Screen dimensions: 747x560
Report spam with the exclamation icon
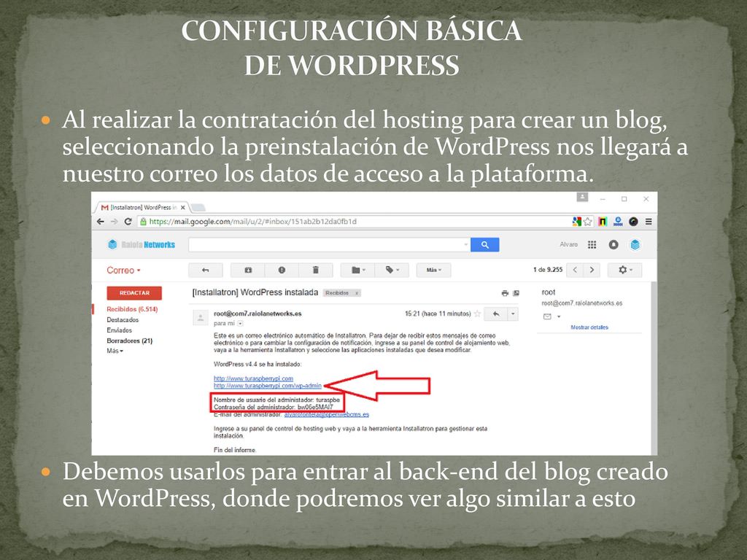tap(282, 270)
